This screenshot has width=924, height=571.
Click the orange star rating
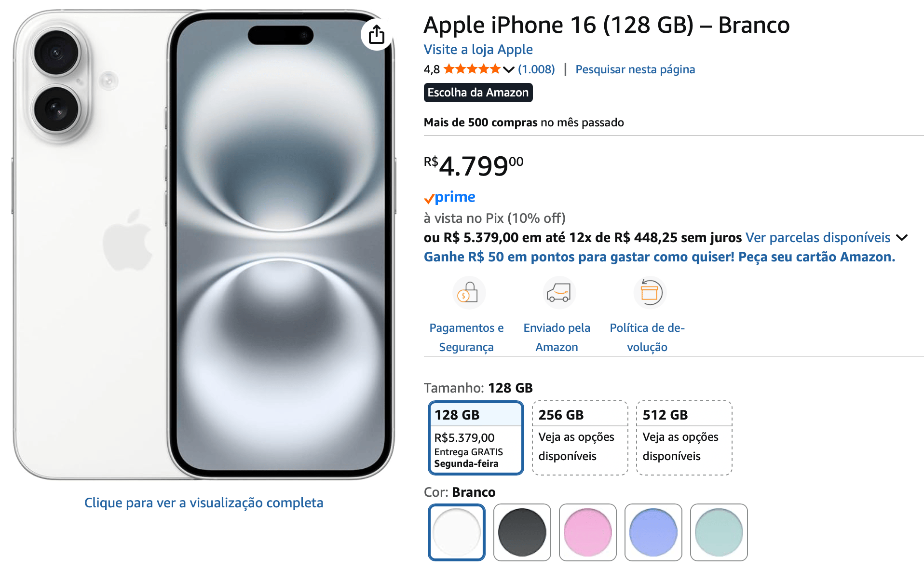(x=472, y=69)
